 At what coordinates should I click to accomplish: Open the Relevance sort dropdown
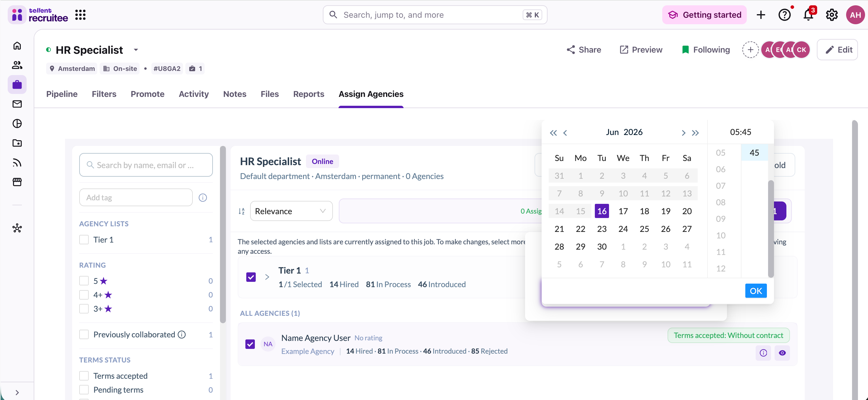[x=291, y=211]
